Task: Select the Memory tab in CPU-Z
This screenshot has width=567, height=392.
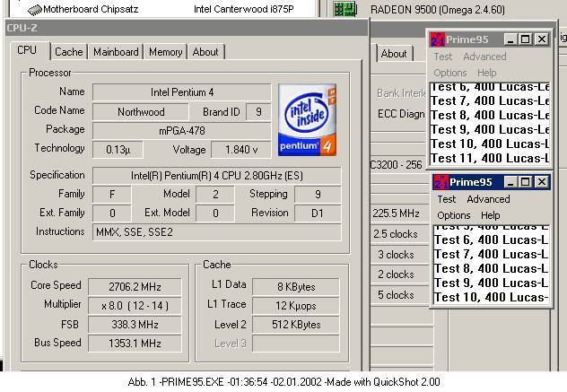Action: pyautogui.click(x=166, y=52)
